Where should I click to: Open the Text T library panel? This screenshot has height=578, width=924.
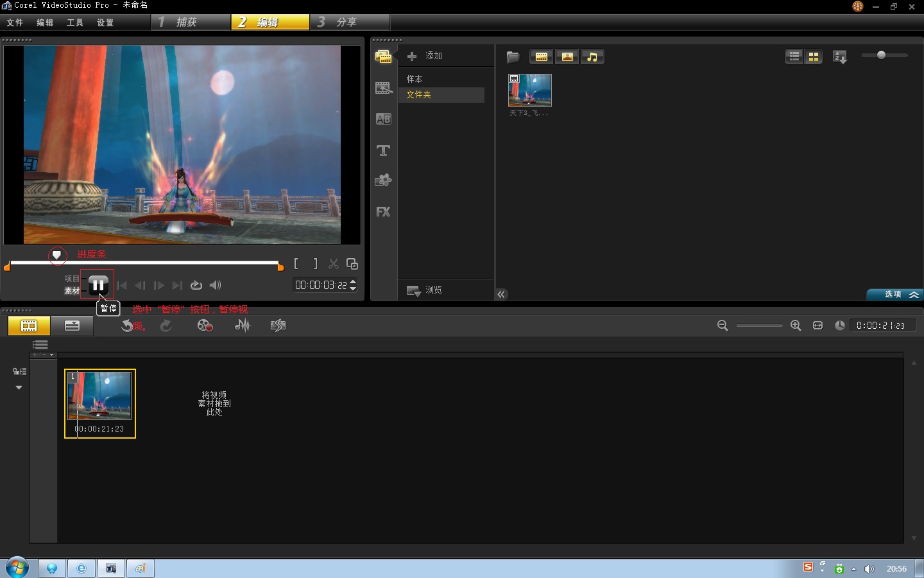click(x=383, y=150)
